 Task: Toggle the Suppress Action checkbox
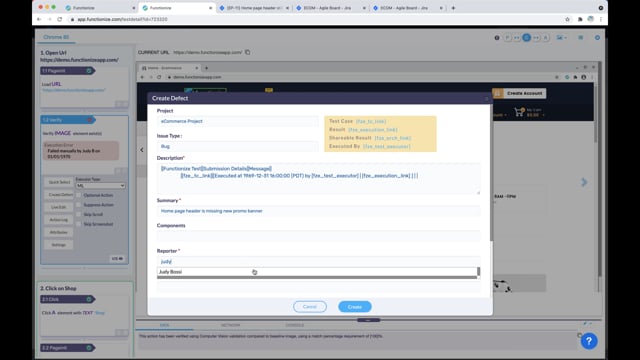click(79, 204)
